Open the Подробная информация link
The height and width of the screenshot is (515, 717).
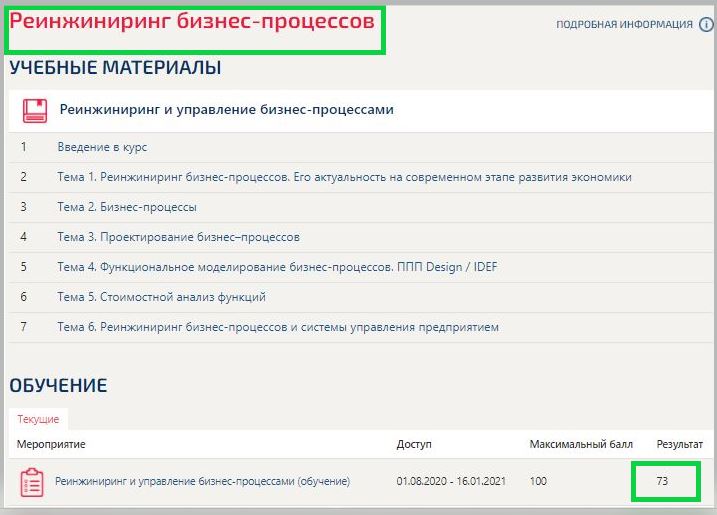pyautogui.click(x=624, y=25)
